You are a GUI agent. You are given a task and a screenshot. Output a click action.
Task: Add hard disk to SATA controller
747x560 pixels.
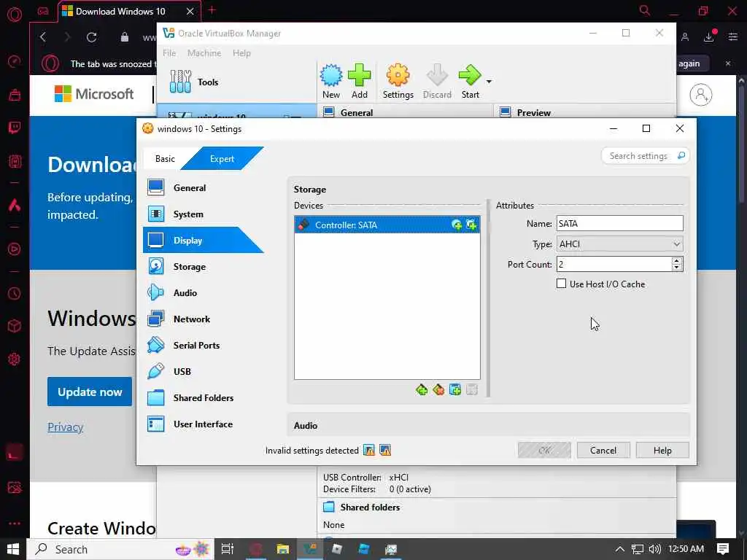pyautogui.click(x=472, y=225)
